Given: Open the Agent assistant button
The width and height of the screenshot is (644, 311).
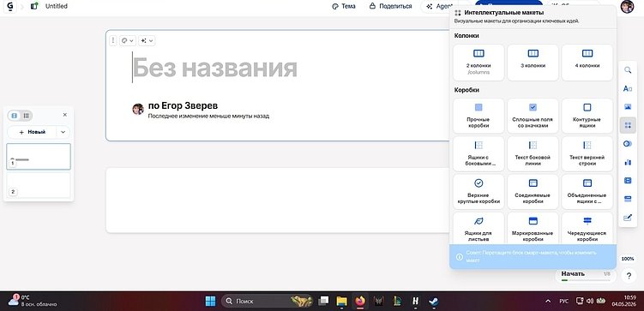Looking at the screenshot, I should [439, 6].
